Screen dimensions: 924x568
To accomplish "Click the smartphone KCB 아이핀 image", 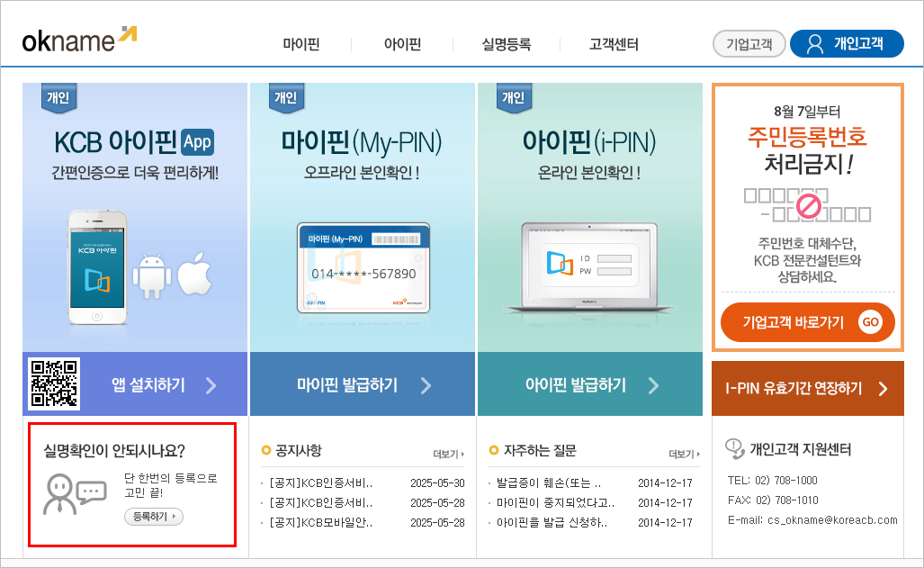I will (97, 267).
